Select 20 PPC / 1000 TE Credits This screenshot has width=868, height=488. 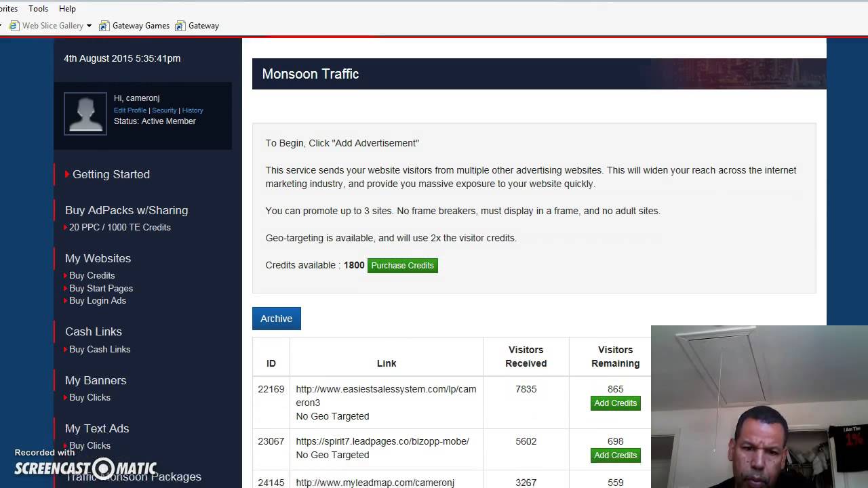pyautogui.click(x=120, y=227)
